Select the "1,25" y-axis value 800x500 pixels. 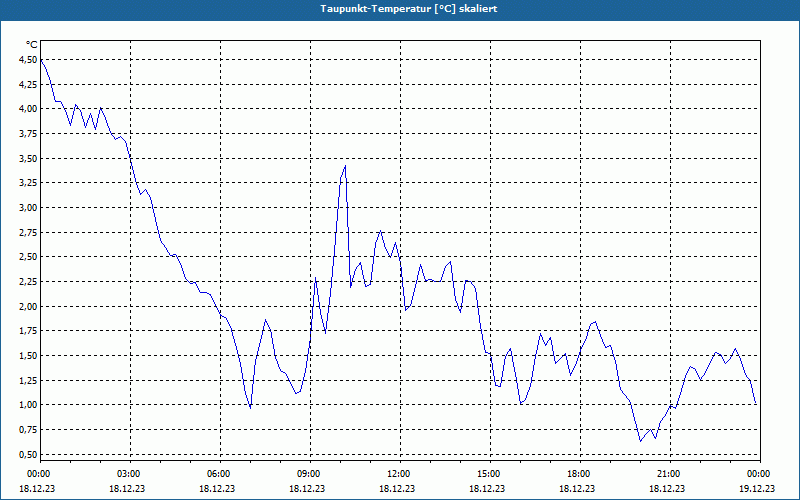coord(28,380)
